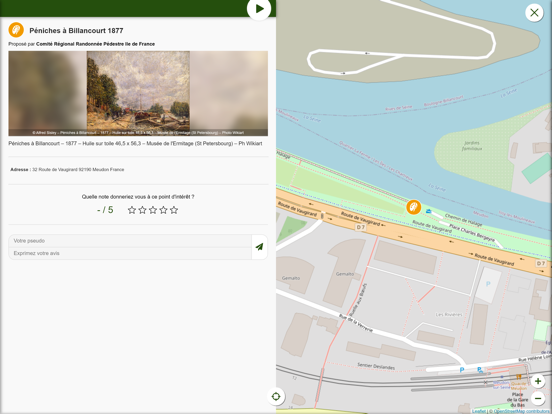
Task: Rate the point one star
Action: pyautogui.click(x=132, y=210)
